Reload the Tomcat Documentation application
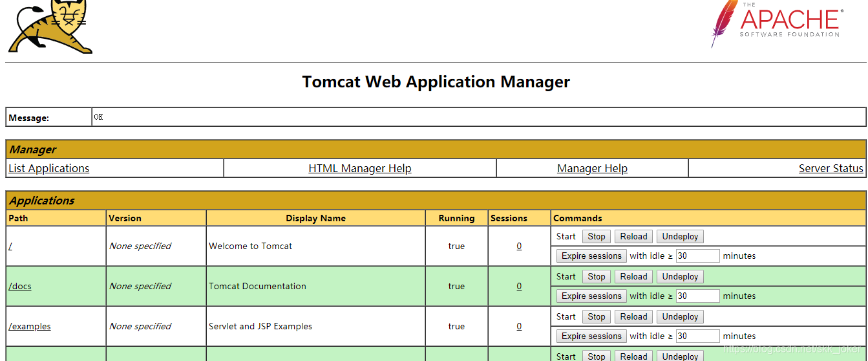 [633, 277]
